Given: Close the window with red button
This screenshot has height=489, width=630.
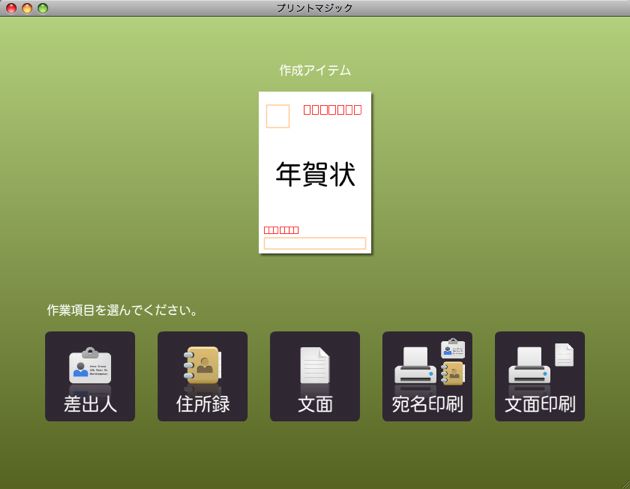Looking at the screenshot, I should [11, 8].
